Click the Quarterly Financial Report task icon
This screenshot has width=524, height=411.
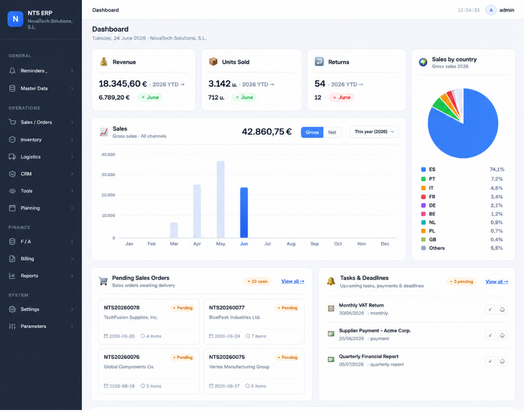tap(331, 360)
